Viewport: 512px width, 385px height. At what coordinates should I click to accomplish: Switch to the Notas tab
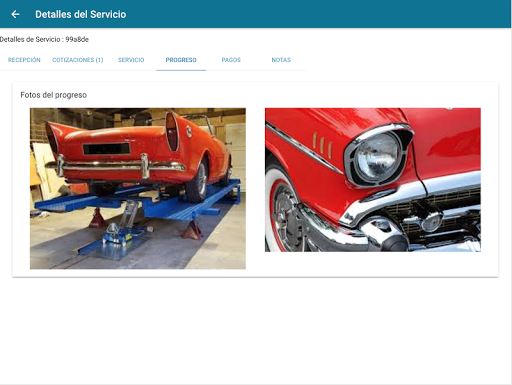tap(281, 60)
